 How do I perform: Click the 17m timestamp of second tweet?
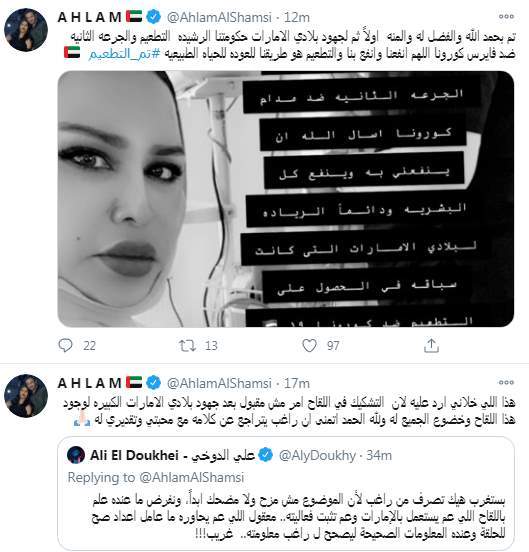point(297,383)
